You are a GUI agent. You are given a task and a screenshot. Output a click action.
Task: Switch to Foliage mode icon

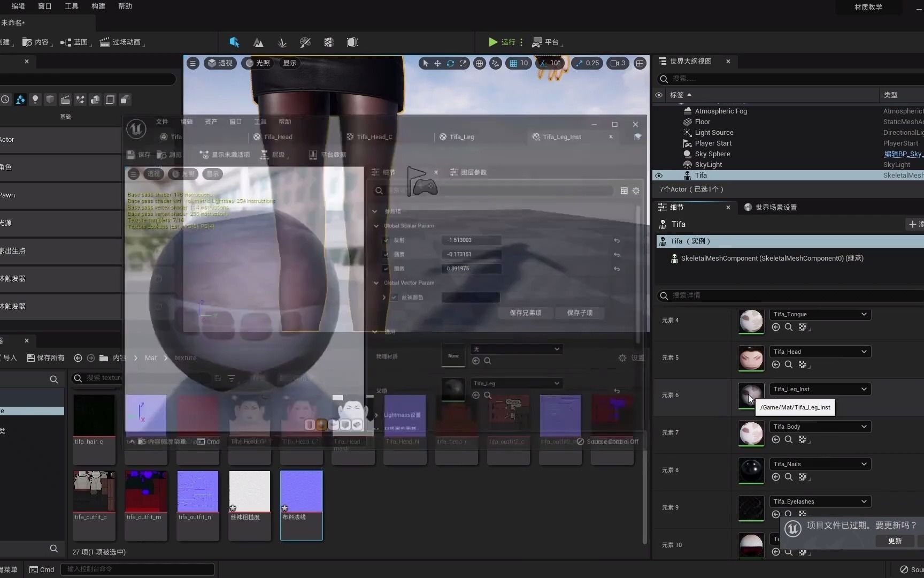(282, 42)
